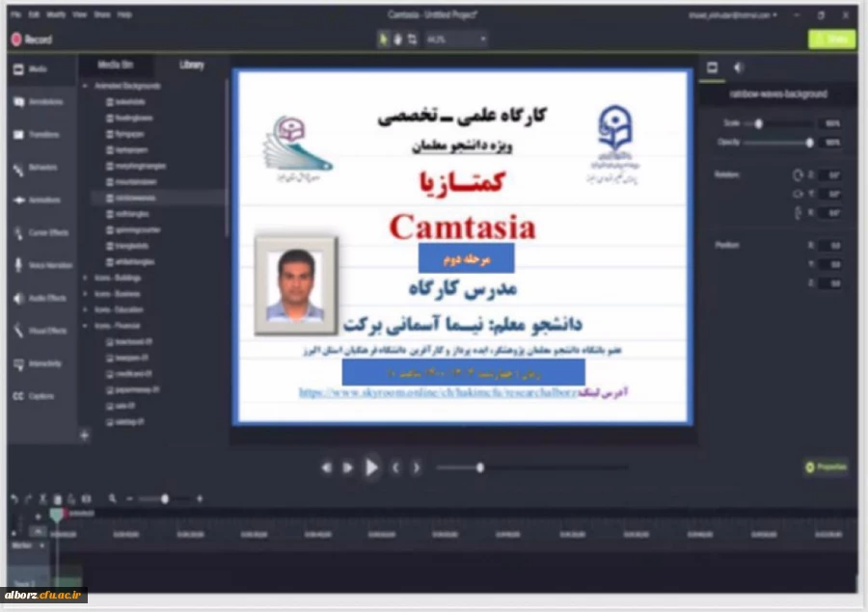The width and height of the screenshot is (868, 612).
Task: Open the Properties panel
Action: point(825,466)
